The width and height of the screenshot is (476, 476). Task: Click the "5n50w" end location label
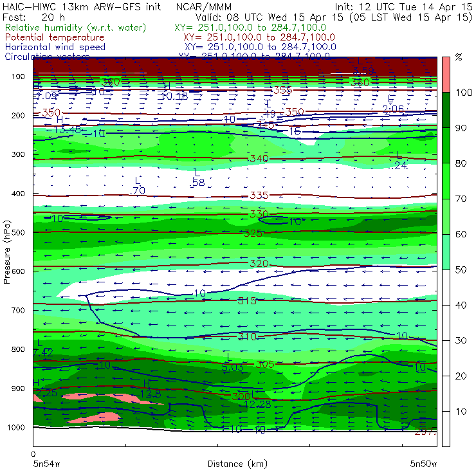pyautogui.click(x=423, y=464)
